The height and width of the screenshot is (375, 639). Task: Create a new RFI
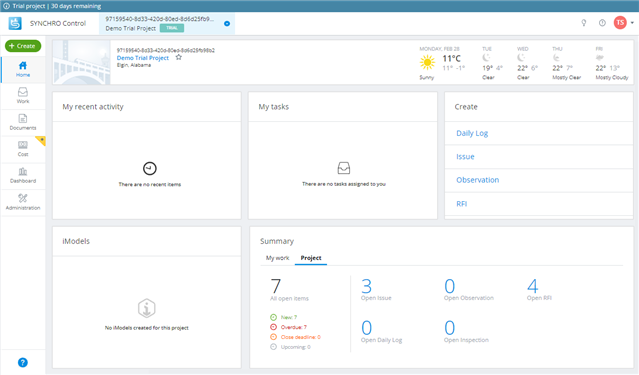tap(461, 204)
